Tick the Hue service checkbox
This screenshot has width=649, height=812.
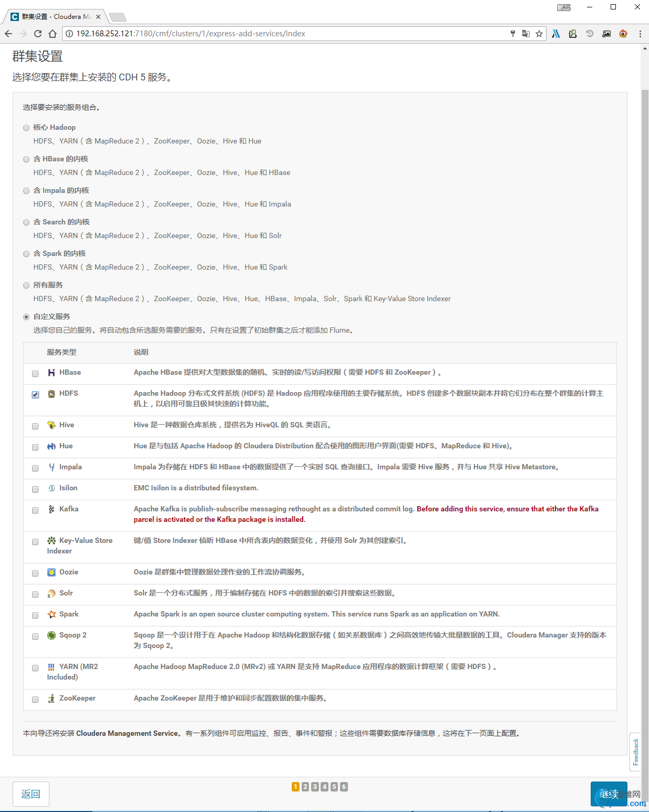point(35,447)
